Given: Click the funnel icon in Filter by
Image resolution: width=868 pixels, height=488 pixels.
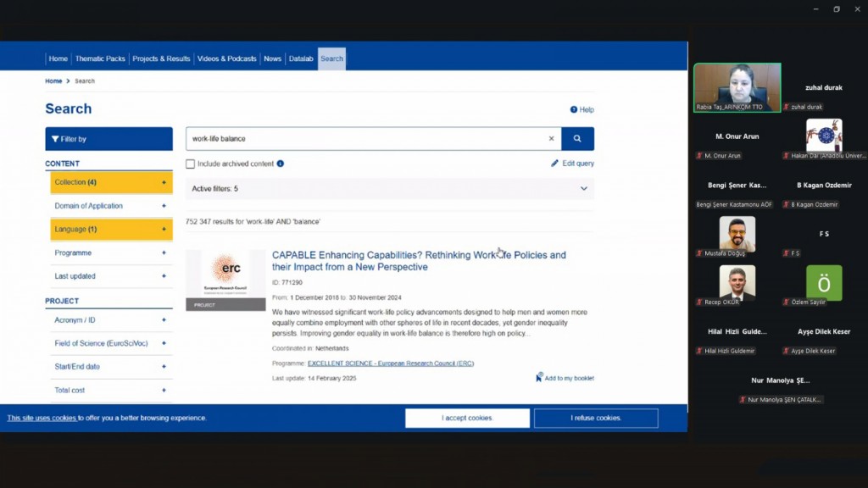Looking at the screenshot, I should 55,139.
